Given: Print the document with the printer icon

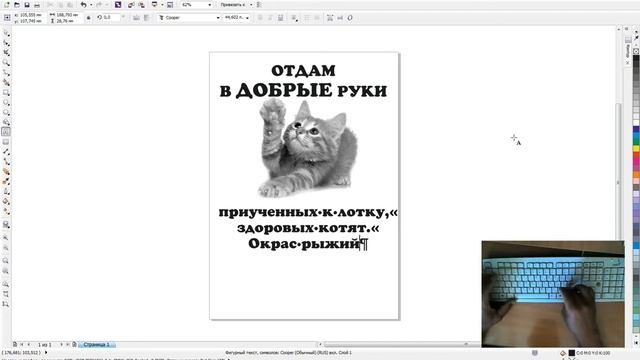Looking at the screenshot, I should click(37, 5).
